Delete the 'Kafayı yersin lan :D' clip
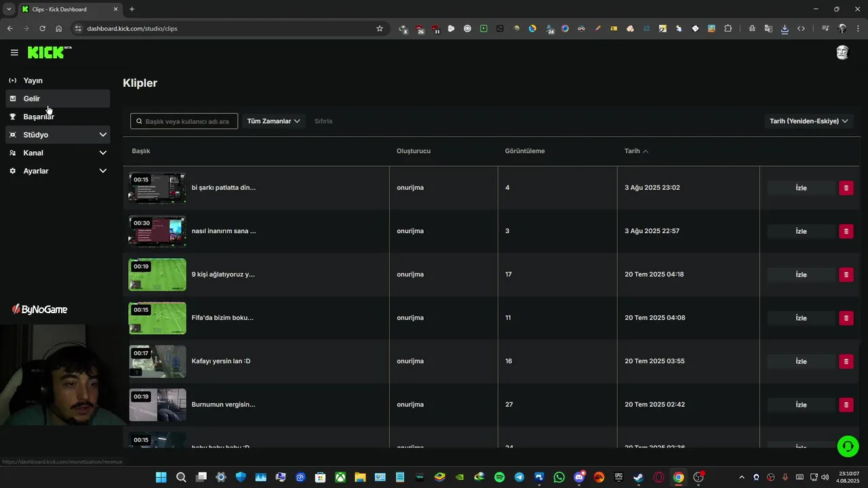This screenshot has width=868, height=488. coord(846,361)
